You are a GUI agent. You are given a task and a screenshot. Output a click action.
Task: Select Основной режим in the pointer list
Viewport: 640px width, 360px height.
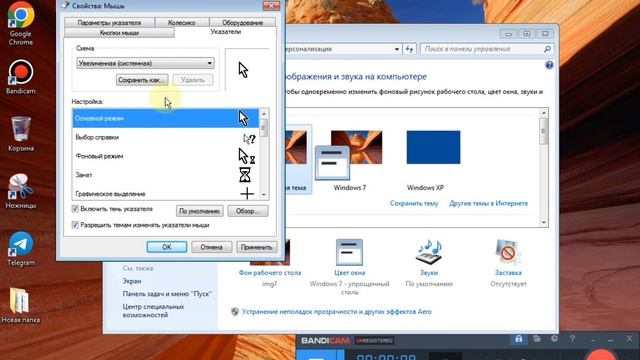(166, 118)
